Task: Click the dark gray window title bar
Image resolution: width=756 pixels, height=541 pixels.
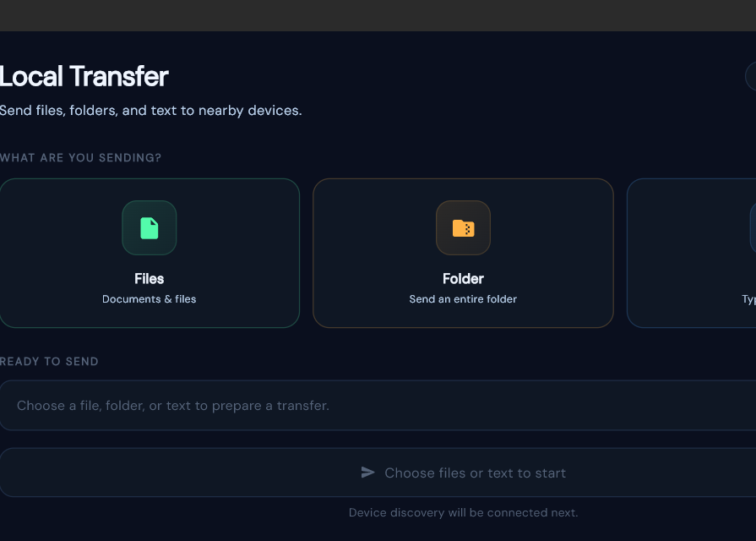Action: tap(378, 15)
